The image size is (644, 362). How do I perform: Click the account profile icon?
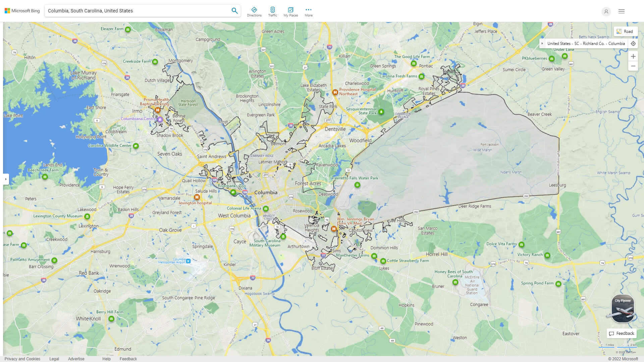coord(606,12)
